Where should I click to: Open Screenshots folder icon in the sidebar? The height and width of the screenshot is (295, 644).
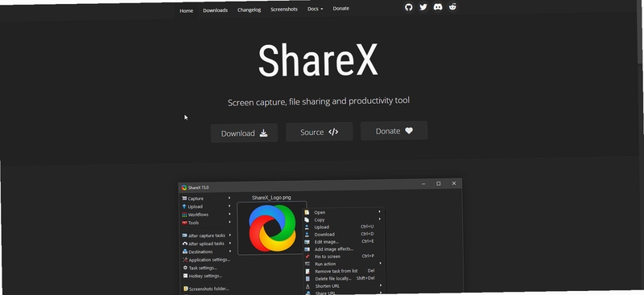(x=186, y=289)
